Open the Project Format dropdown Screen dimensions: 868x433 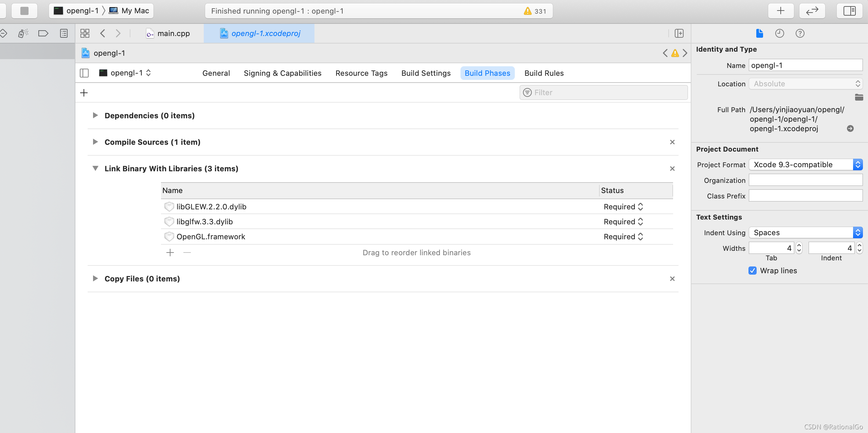(x=806, y=165)
